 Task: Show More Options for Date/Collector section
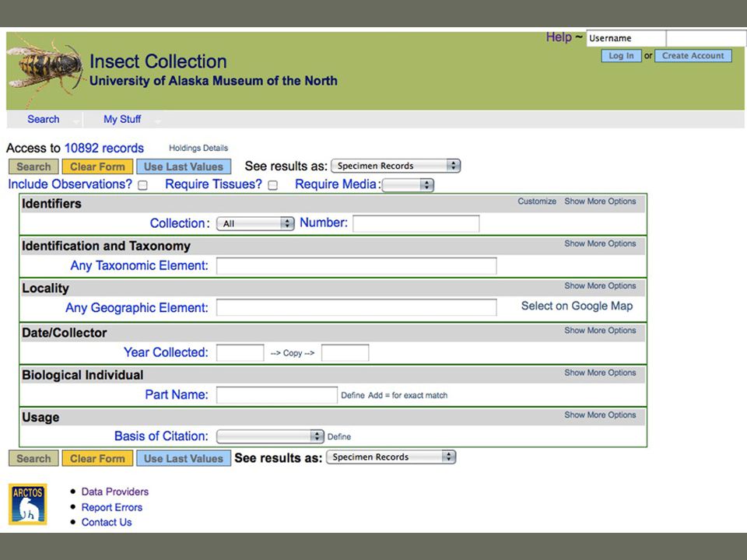600,331
